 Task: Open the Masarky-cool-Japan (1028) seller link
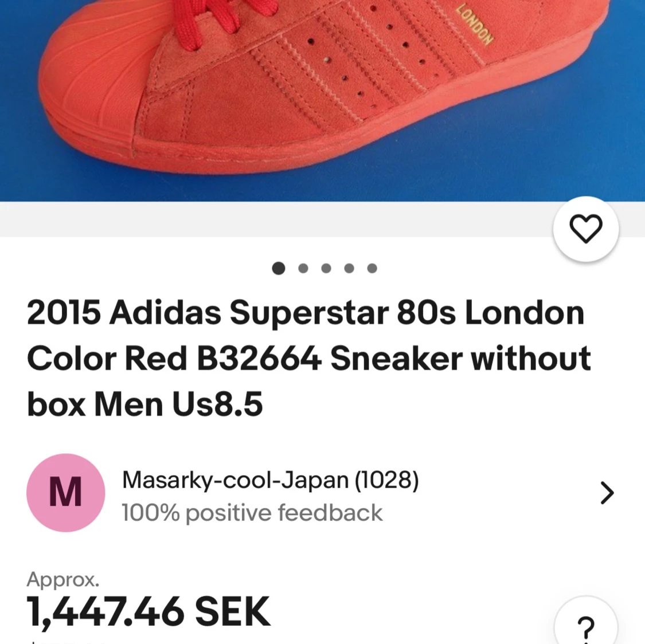[x=271, y=480]
